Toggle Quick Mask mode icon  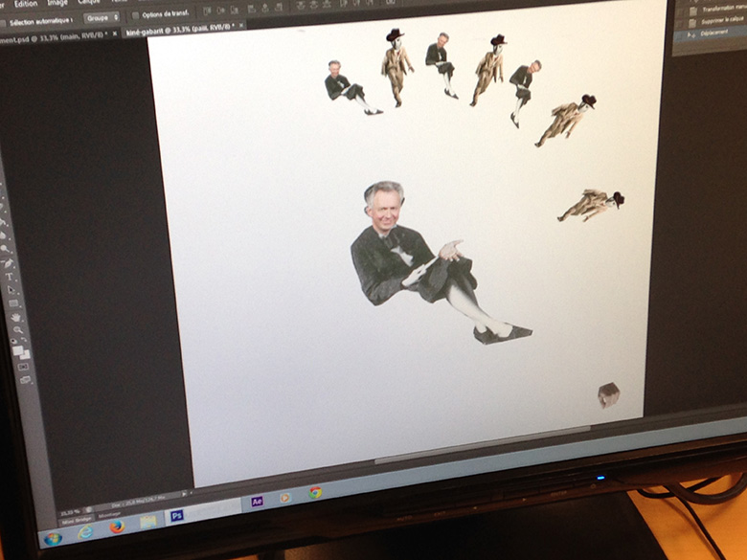coord(23,368)
